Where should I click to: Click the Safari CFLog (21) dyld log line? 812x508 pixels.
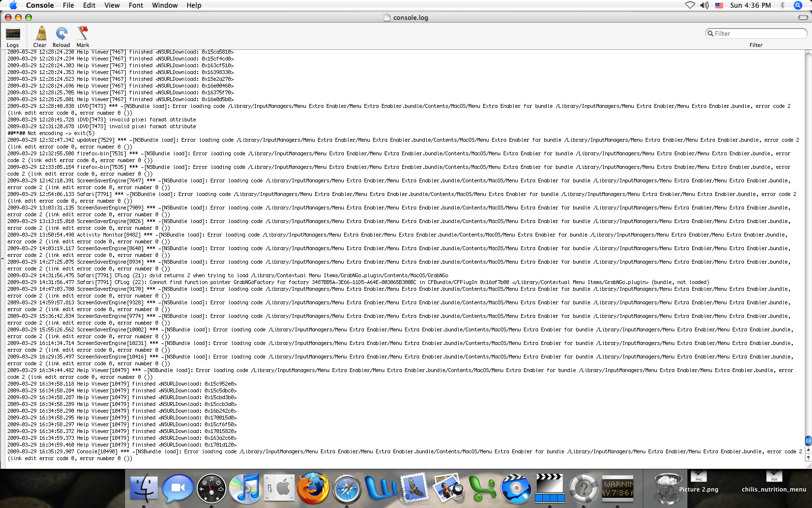[x=228, y=275]
